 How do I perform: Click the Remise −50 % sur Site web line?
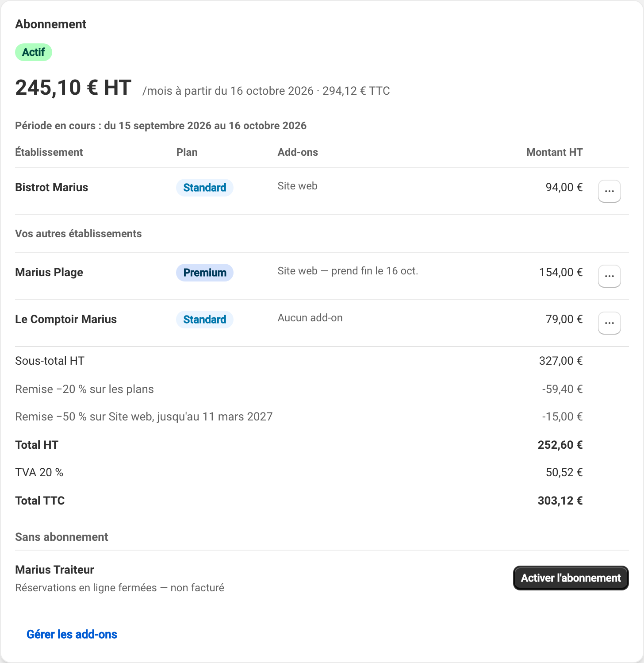pos(144,416)
